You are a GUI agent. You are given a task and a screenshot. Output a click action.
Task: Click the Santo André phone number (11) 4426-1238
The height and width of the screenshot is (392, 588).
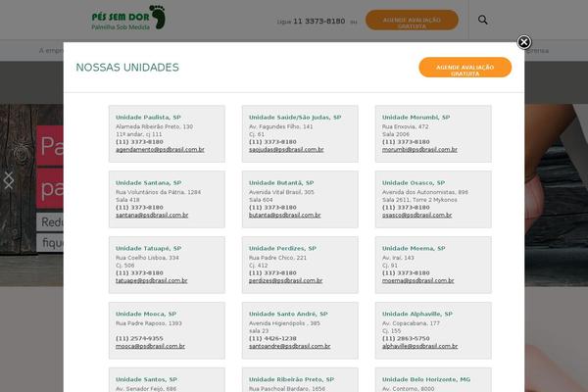(x=272, y=338)
